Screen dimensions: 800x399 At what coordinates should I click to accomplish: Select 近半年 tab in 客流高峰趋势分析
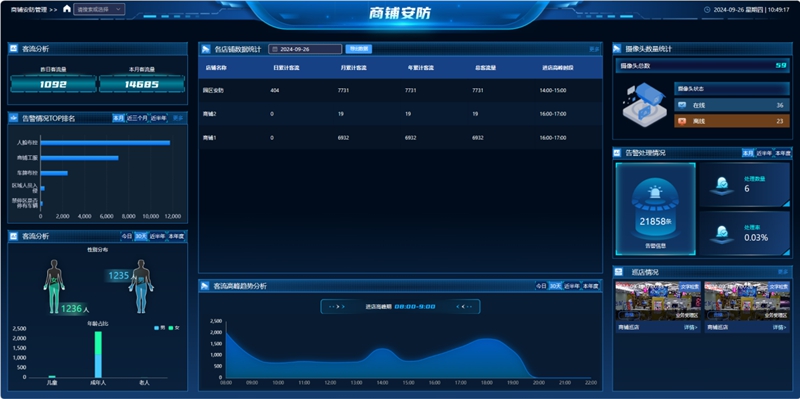571,286
